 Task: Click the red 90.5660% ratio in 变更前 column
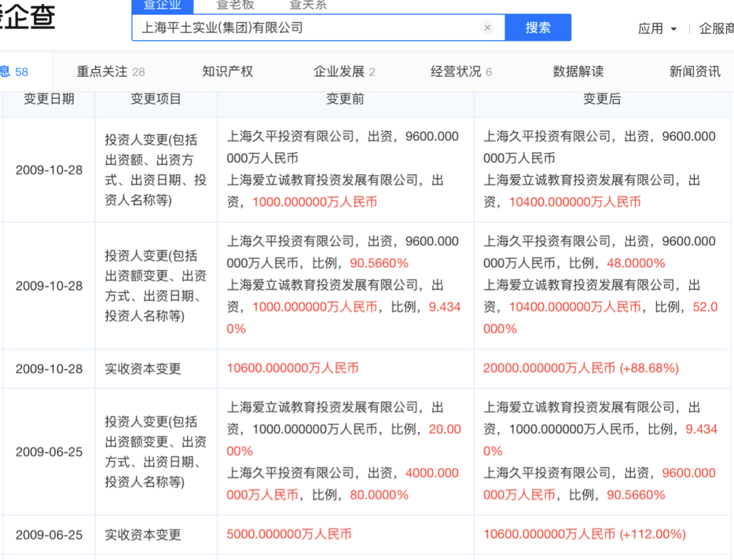coord(379,263)
